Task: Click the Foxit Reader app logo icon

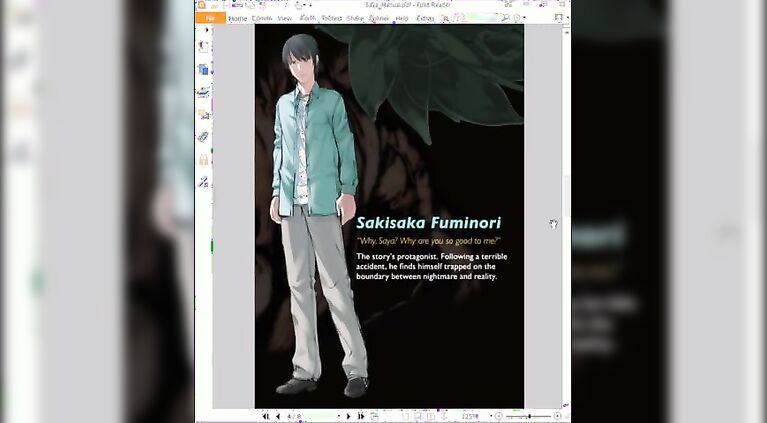Action: (x=201, y=5)
